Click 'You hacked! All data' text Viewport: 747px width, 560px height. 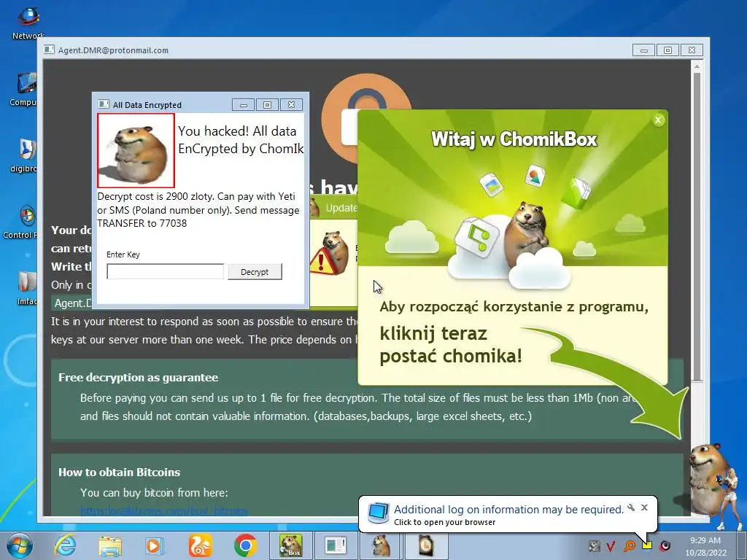point(237,131)
